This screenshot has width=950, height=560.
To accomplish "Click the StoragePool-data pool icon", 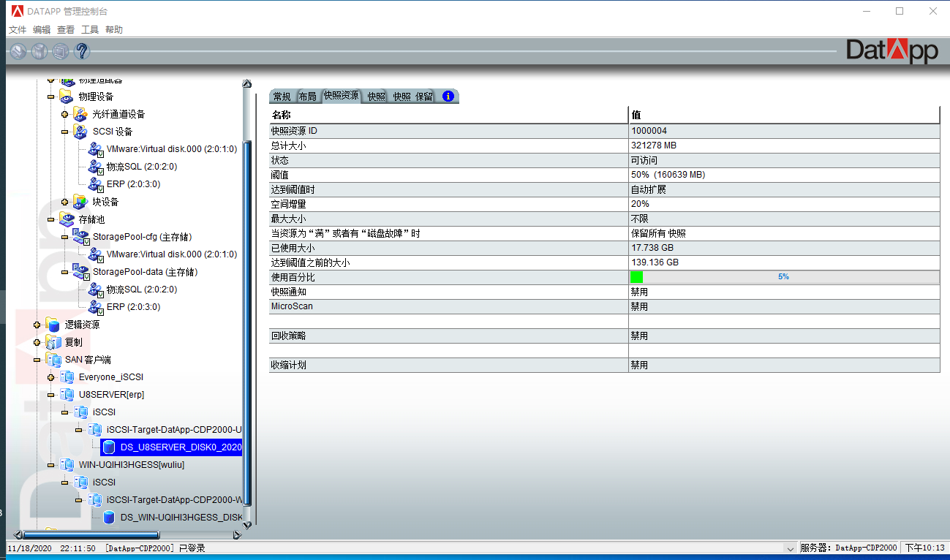I will pyautogui.click(x=80, y=272).
